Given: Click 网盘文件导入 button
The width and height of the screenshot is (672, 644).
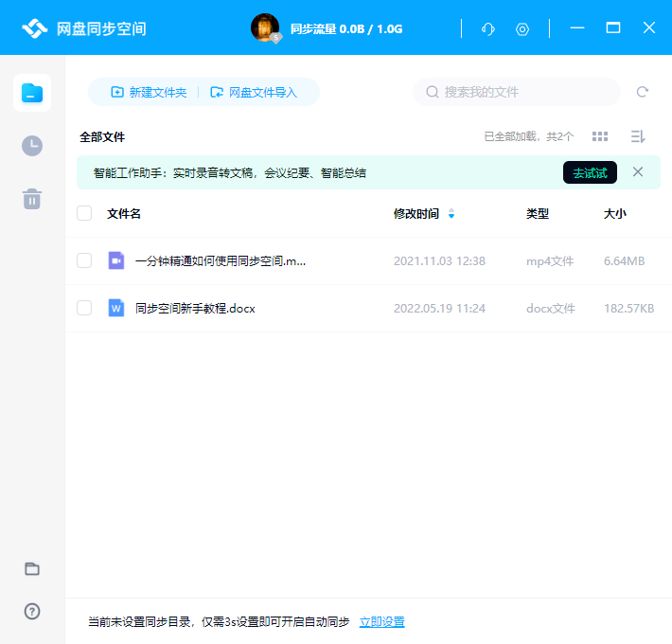Looking at the screenshot, I should [x=254, y=92].
